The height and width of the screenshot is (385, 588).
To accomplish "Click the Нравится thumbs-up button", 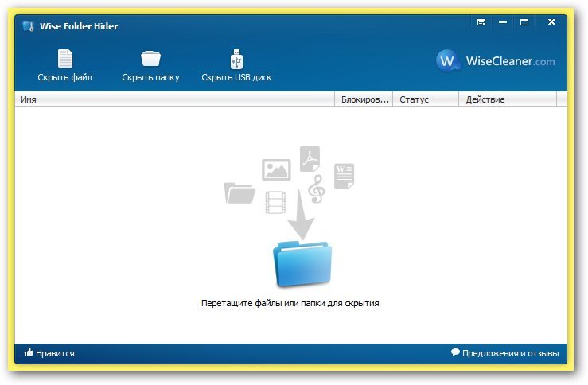I will pos(49,353).
